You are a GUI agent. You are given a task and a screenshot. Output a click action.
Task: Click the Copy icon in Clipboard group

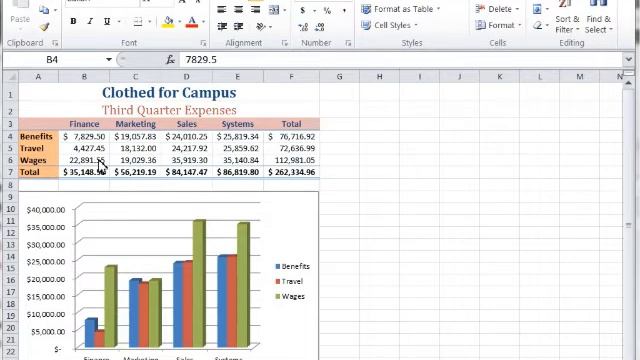pyautogui.click(x=44, y=10)
